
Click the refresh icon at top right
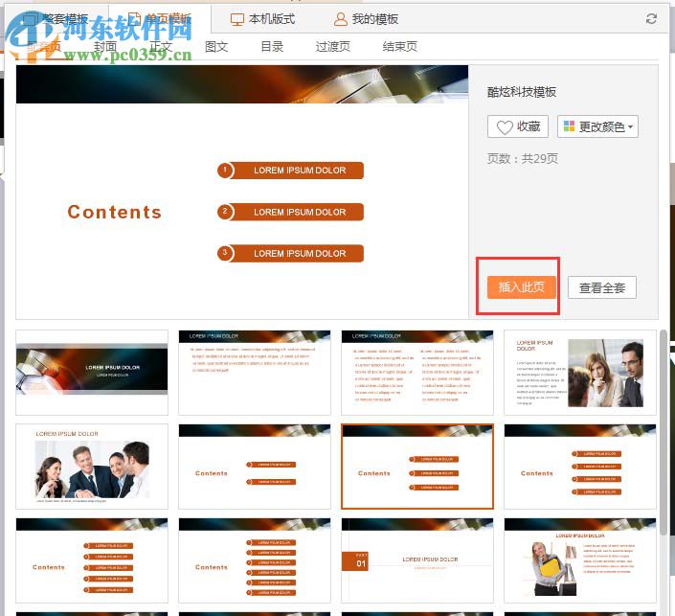pyautogui.click(x=651, y=18)
